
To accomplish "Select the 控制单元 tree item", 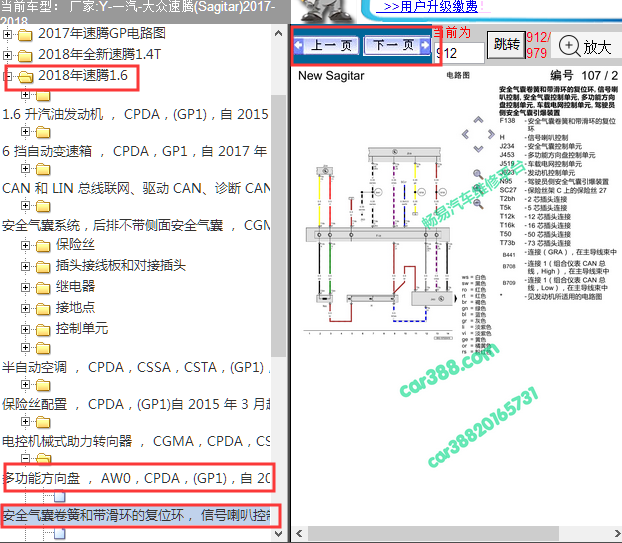I will coord(82,328).
